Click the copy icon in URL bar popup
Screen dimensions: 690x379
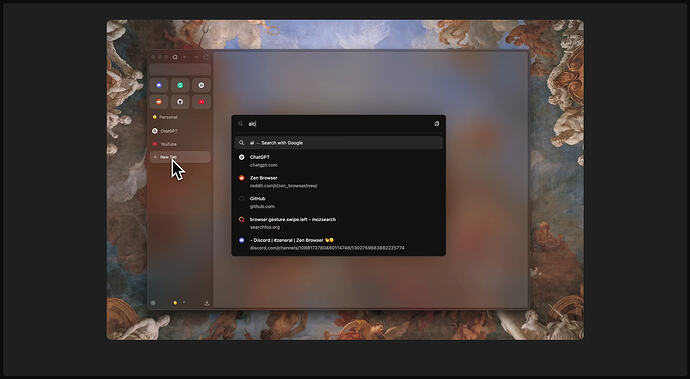coord(437,124)
